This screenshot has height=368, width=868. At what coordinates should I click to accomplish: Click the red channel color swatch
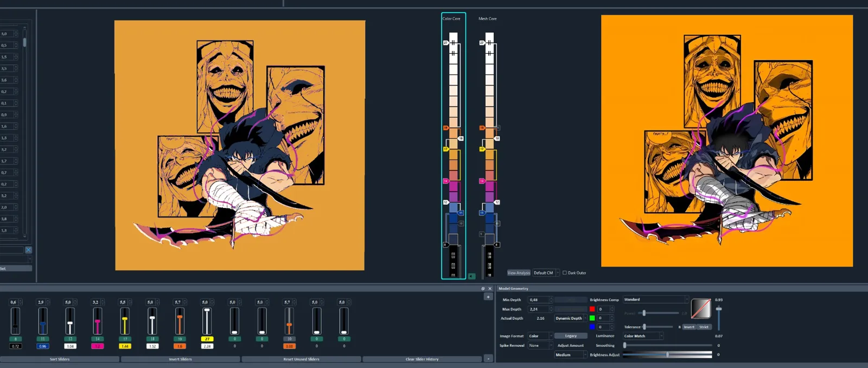(x=592, y=309)
